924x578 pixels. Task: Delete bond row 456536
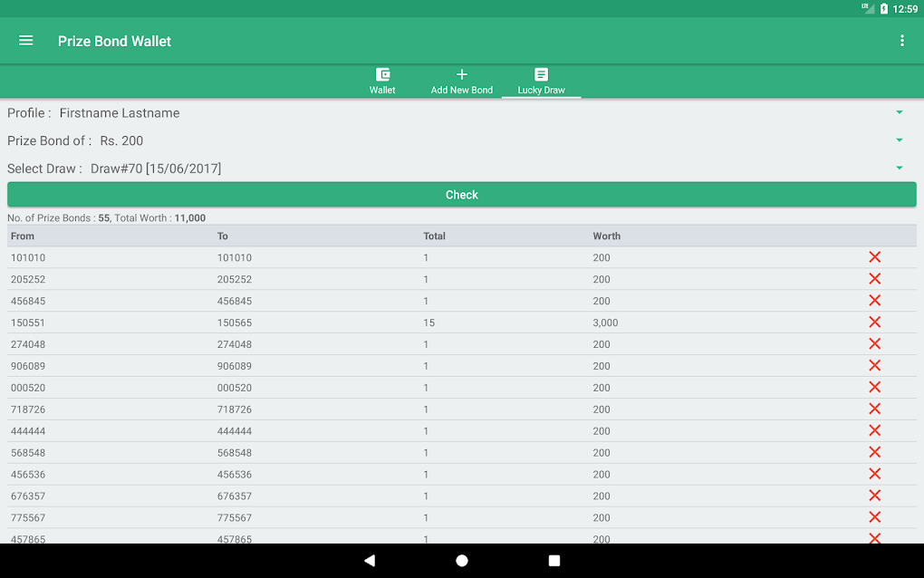click(874, 474)
